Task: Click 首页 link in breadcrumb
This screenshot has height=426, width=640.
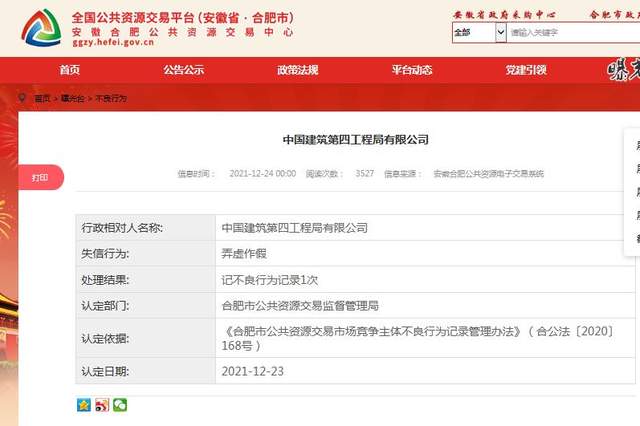Action: tap(42, 99)
